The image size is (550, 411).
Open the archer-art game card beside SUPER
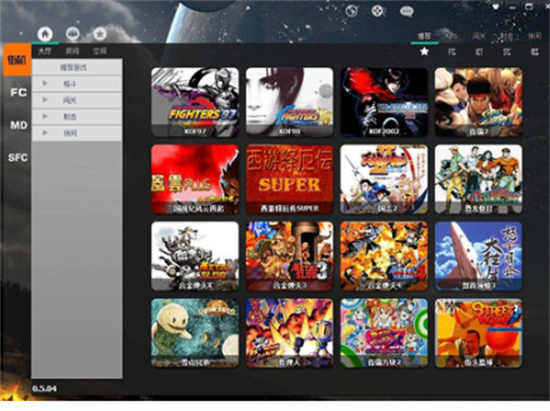(384, 179)
